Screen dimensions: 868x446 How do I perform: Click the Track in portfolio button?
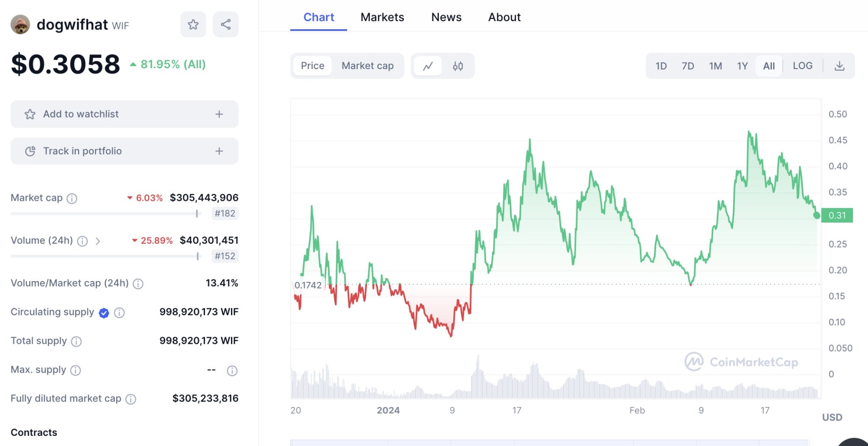pyautogui.click(x=82, y=151)
